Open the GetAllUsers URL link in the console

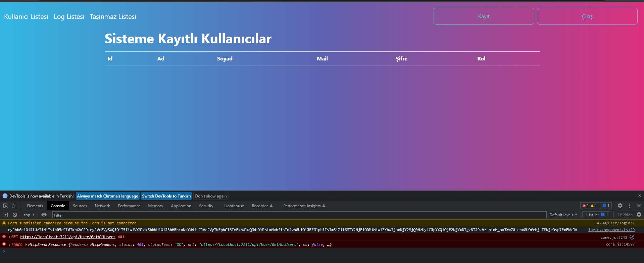[68, 237]
